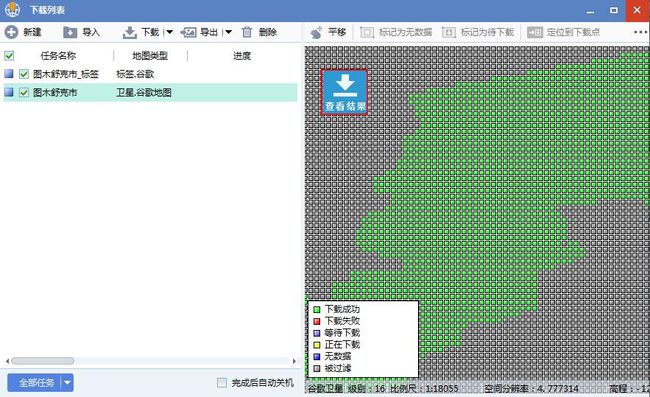Open the toolbar overflow three-dots menu
This screenshot has width=650, height=397.
pyautogui.click(x=640, y=32)
